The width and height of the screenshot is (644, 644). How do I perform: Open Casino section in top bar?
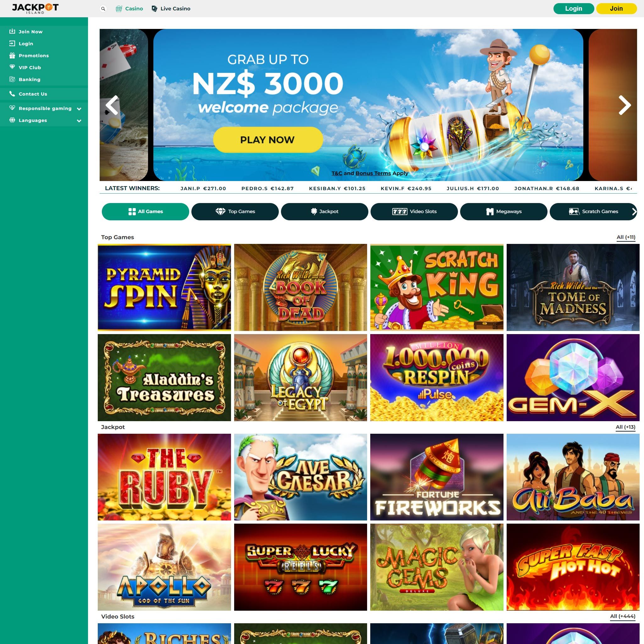pyautogui.click(x=129, y=9)
